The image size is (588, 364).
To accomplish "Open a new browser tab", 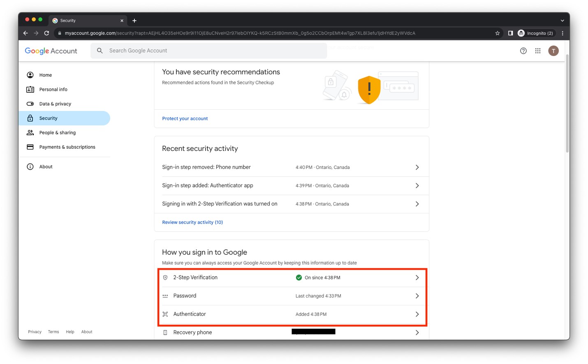I will click(x=134, y=21).
